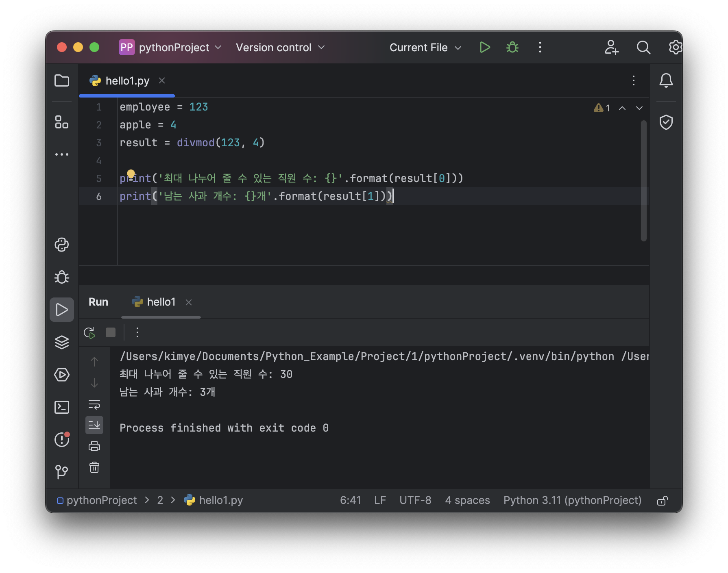Click the Stop process square button
Viewport: 728px width, 573px height.
pos(111,333)
